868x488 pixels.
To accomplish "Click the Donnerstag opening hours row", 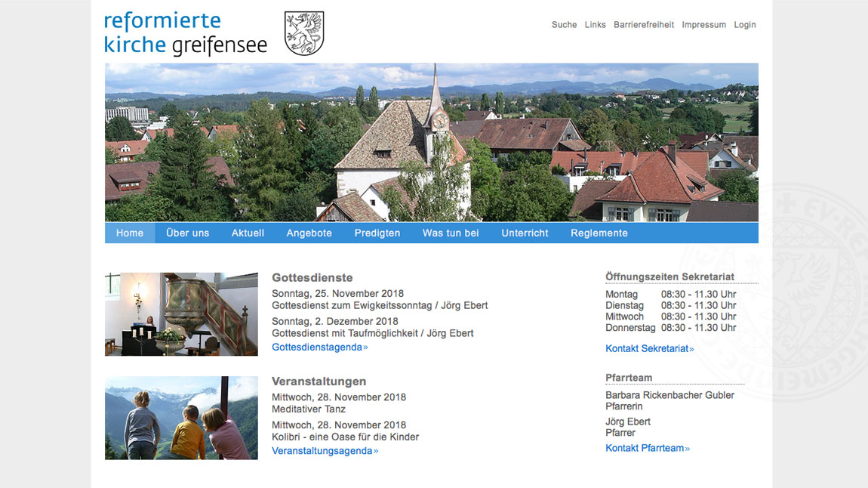I will pyautogui.click(x=671, y=328).
